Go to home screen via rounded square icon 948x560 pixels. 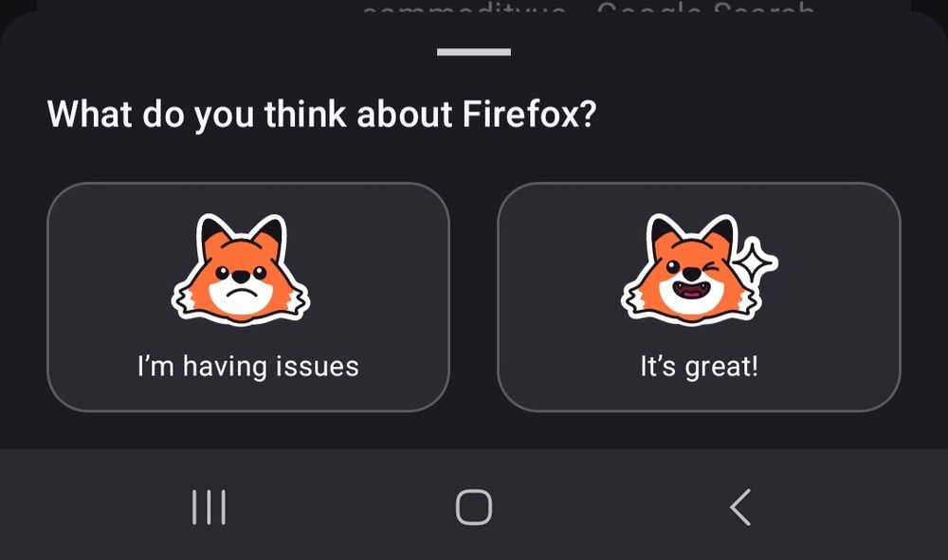click(x=474, y=507)
